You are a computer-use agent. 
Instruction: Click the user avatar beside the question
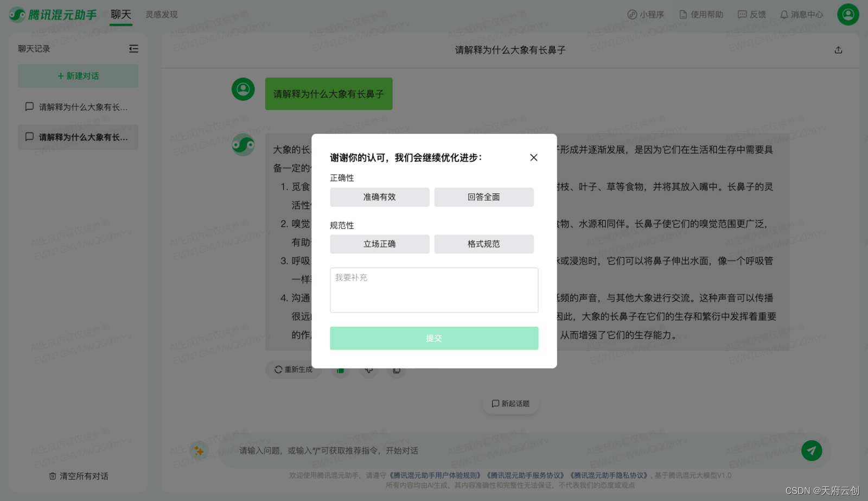(243, 89)
